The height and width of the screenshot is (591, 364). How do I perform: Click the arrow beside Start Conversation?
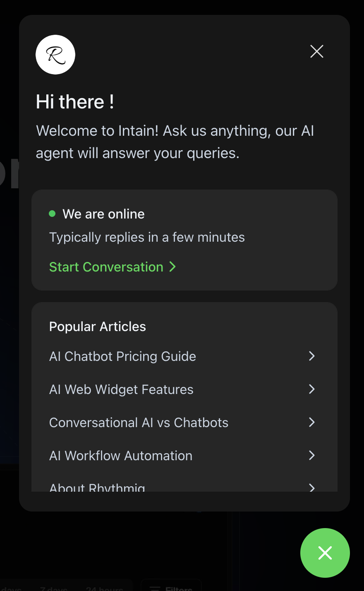[x=172, y=267]
